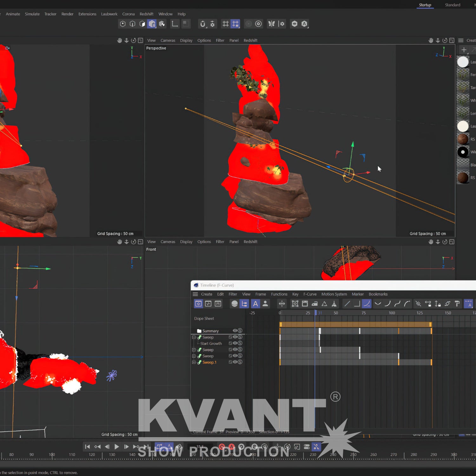Screen dimensions: 476x476
Task: Toggle solo button on Sweep.1 track
Action: coord(240,362)
